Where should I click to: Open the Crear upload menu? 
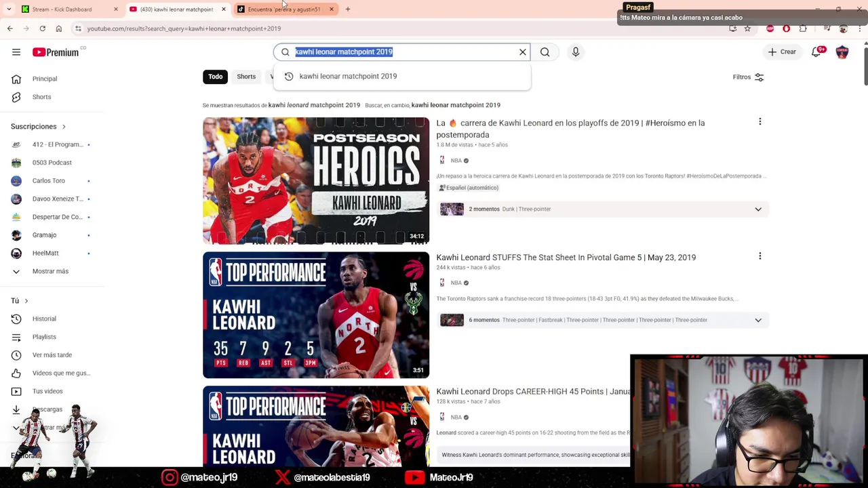[x=782, y=52]
